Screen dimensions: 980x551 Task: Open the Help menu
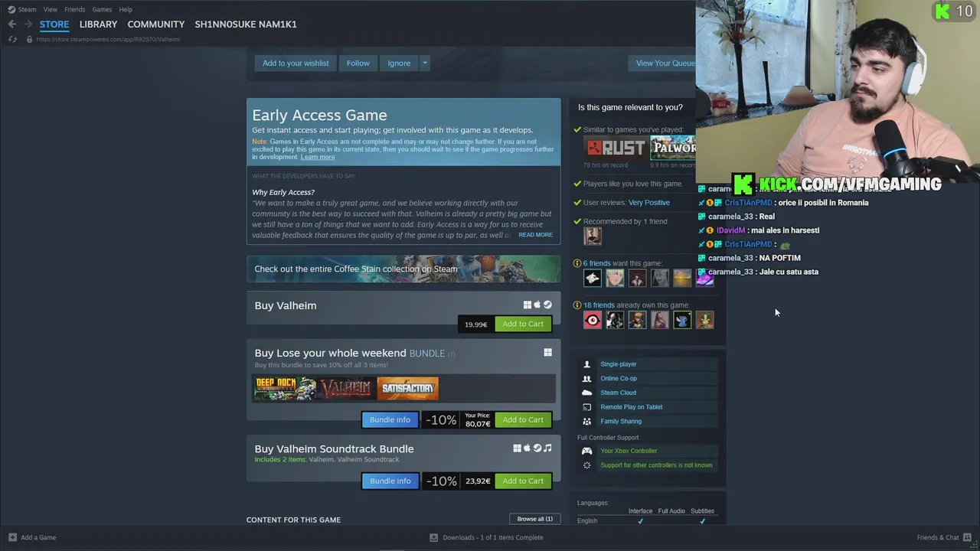(x=126, y=9)
